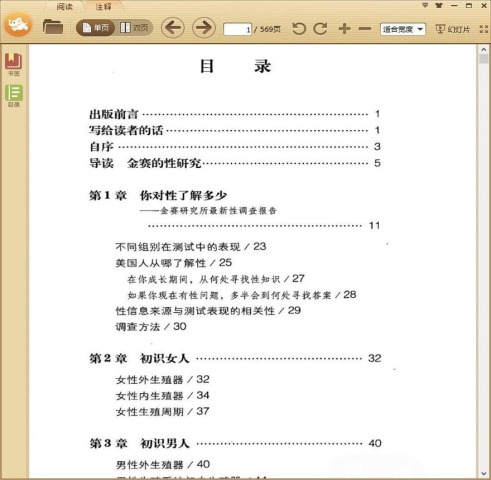Click the 写给读者的话 entry
This screenshot has width=491, height=480.
tap(235, 130)
